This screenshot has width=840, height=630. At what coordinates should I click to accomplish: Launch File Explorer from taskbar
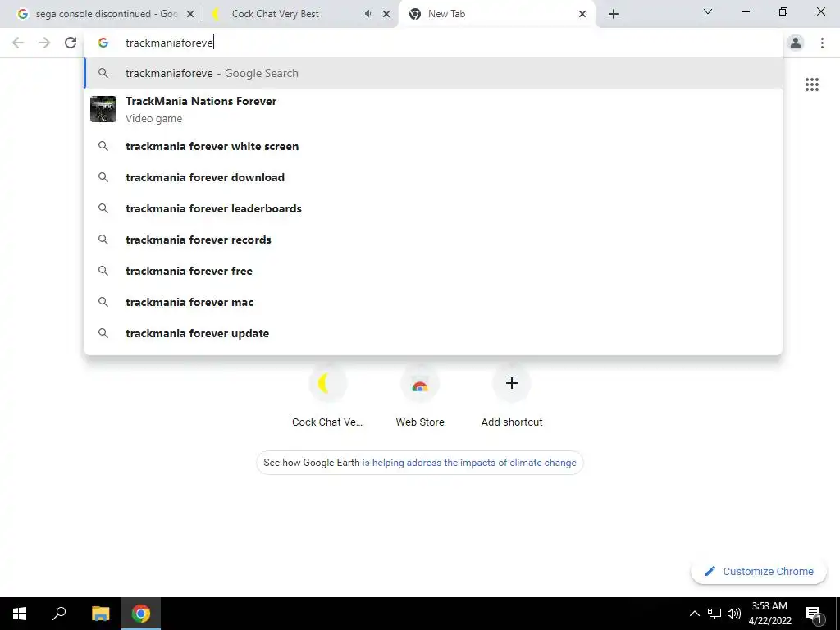pos(100,614)
